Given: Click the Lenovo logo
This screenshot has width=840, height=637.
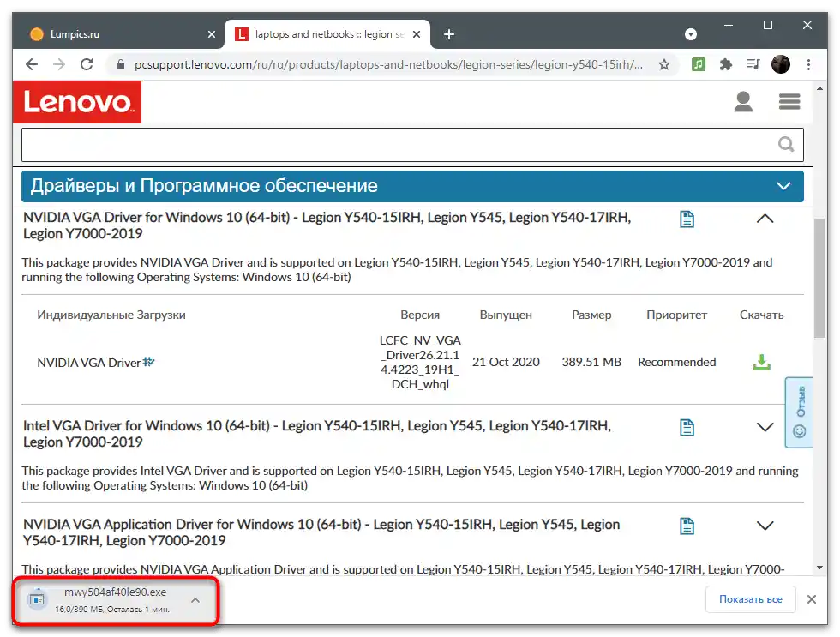Looking at the screenshot, I should 77,102.
